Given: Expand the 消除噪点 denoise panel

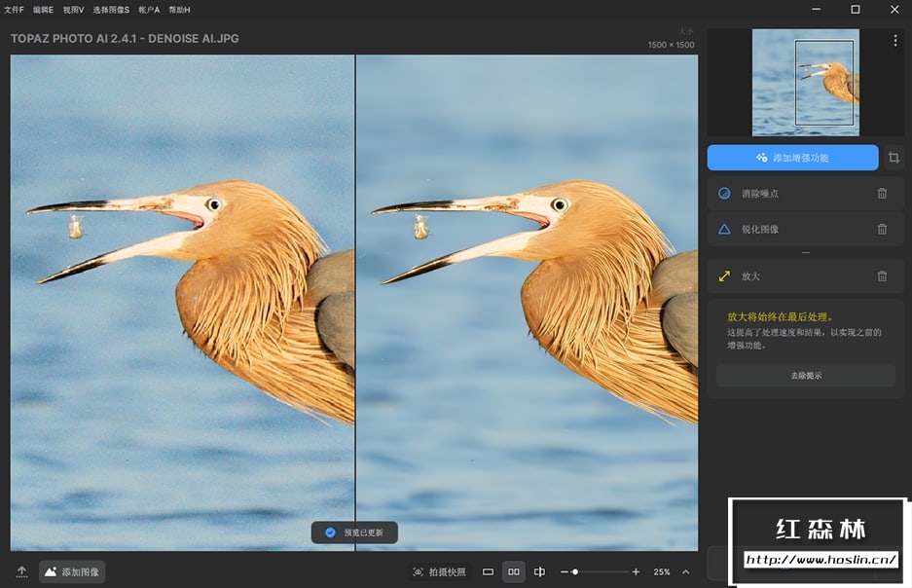Looking at the screenshot, I should 760,194.
